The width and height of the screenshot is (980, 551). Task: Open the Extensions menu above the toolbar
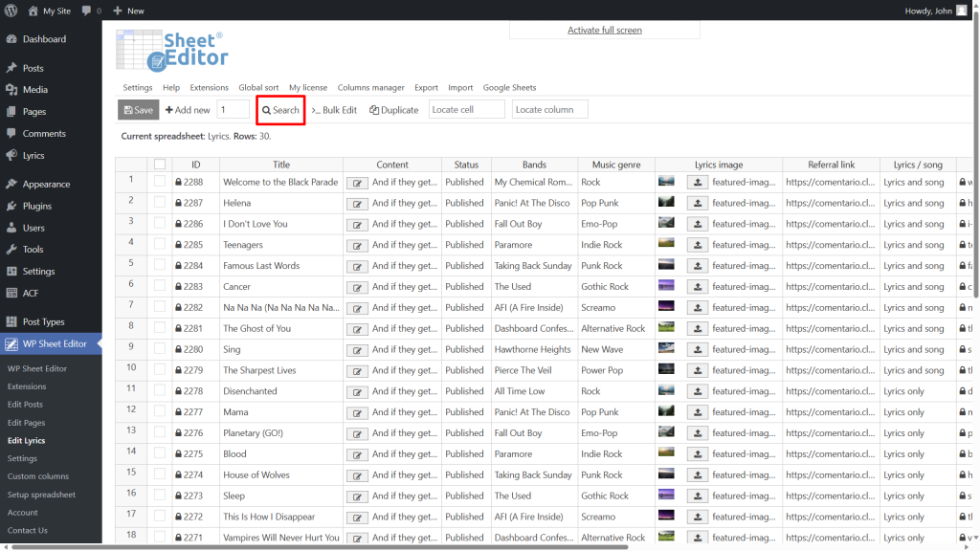[210, 87]
